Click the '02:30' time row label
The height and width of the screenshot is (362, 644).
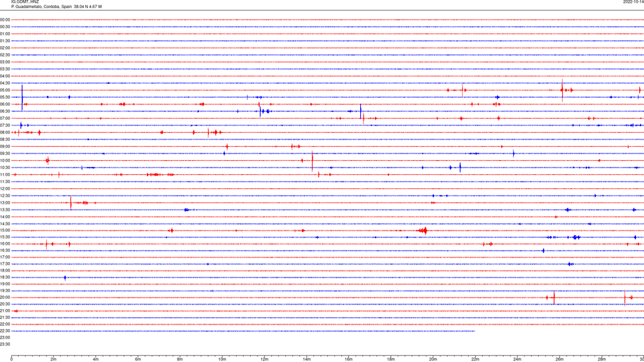coord(5,54)
